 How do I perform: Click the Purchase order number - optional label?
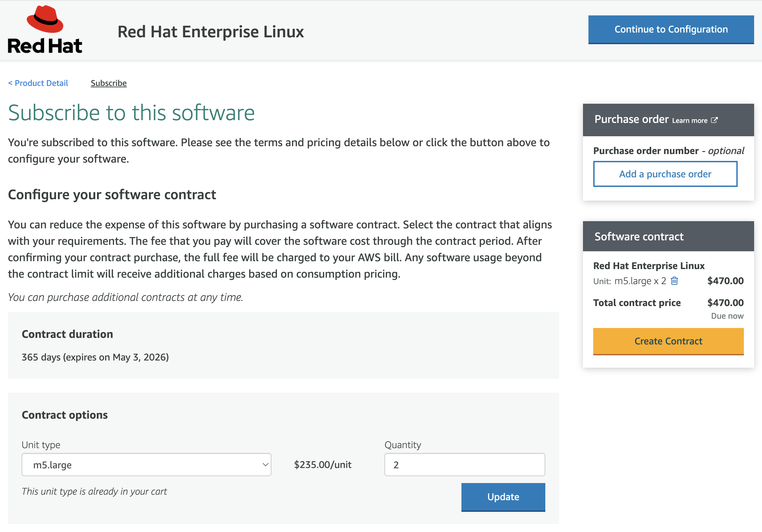[x=668, y=151]
